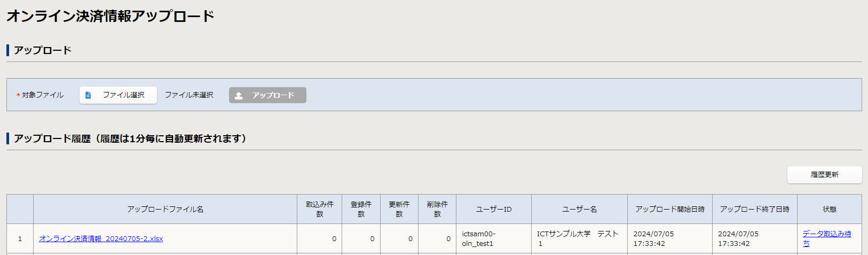Select the row number 1 cell
Screen dimensions: 868x255
(x=20, y=239)
